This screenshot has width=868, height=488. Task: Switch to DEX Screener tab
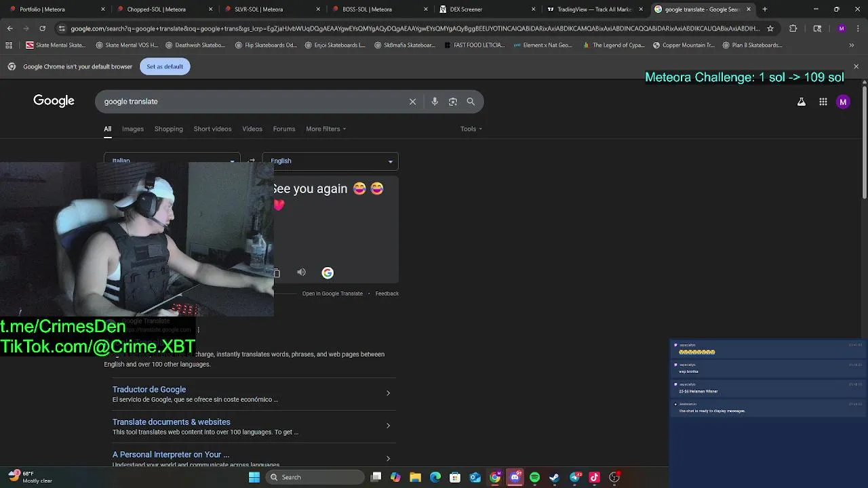[486, 9]
